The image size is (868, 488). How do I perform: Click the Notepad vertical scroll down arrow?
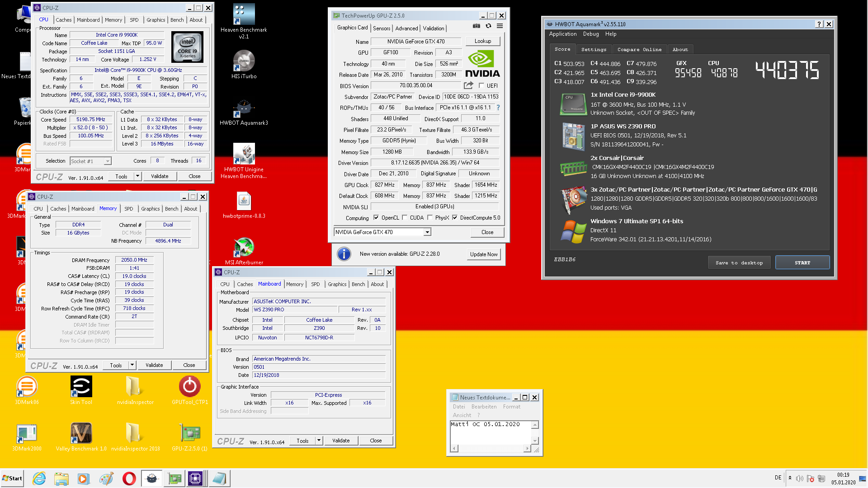pos(535,441)
